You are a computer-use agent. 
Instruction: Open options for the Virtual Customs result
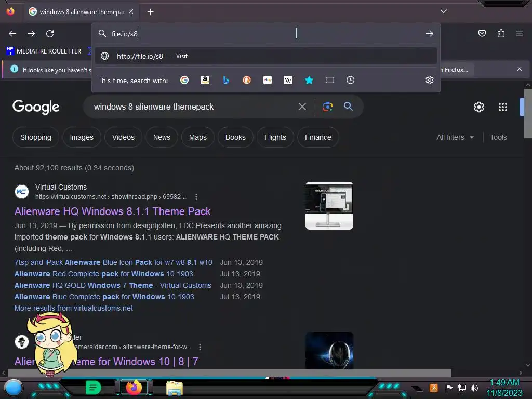point(196,197)
